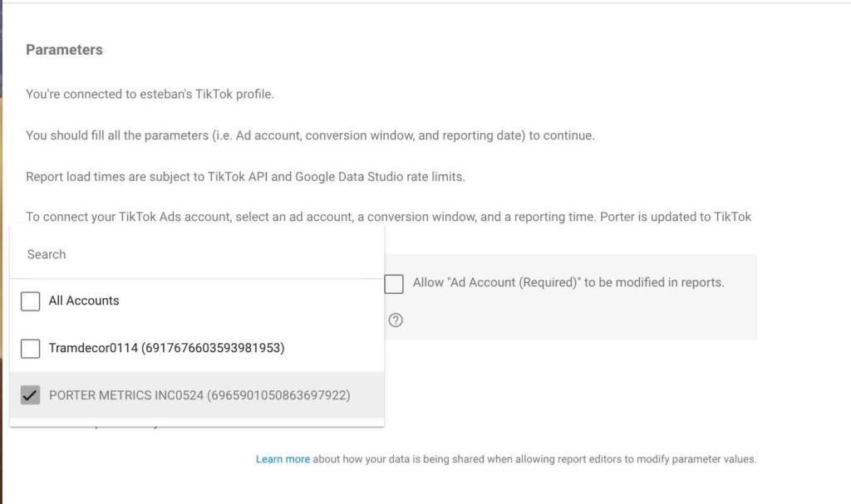The height and width of the screenshot is (504, 851).
Task: Select PORTER METRICS INC0524 (6965901050863697922) row text
Action: click(x=199, y=395)
